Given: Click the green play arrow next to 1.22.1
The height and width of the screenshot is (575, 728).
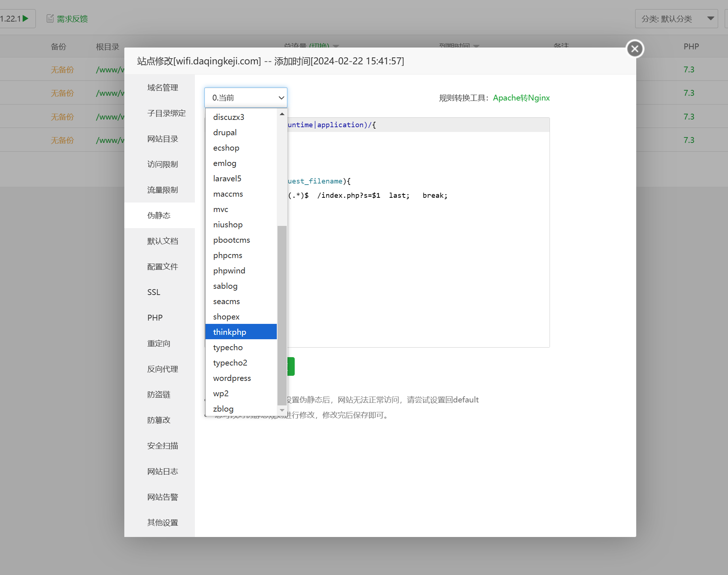Looking at the screenshot, I should point(25,19).
